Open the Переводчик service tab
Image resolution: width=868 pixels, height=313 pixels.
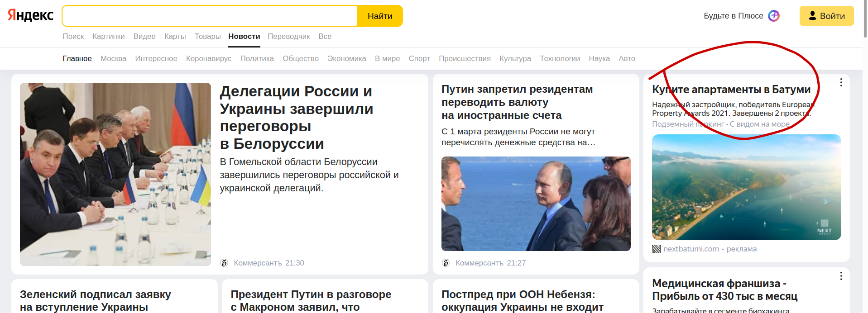(x=289, y=36)
